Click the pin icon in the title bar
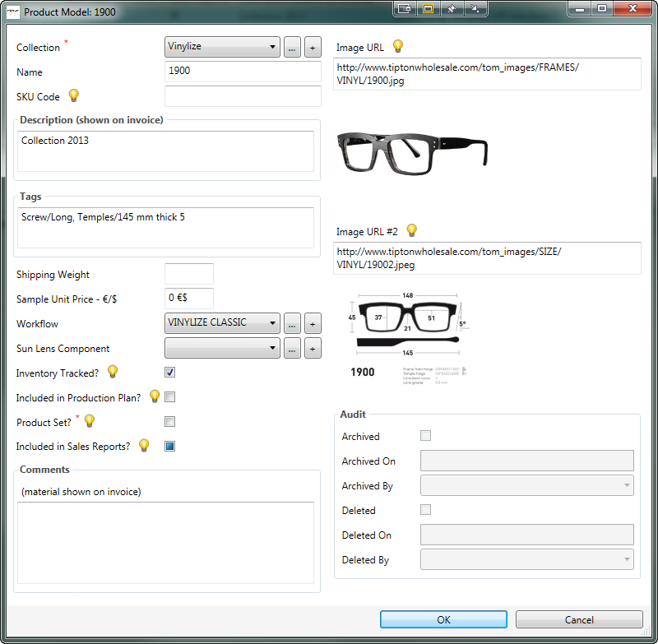 [452, 9]
